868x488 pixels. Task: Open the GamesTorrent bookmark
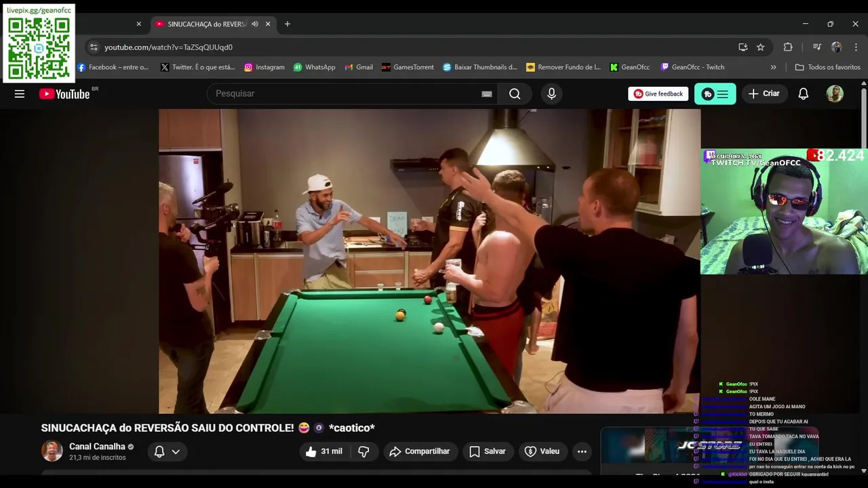pyautogui.click(x=408, y=67)
